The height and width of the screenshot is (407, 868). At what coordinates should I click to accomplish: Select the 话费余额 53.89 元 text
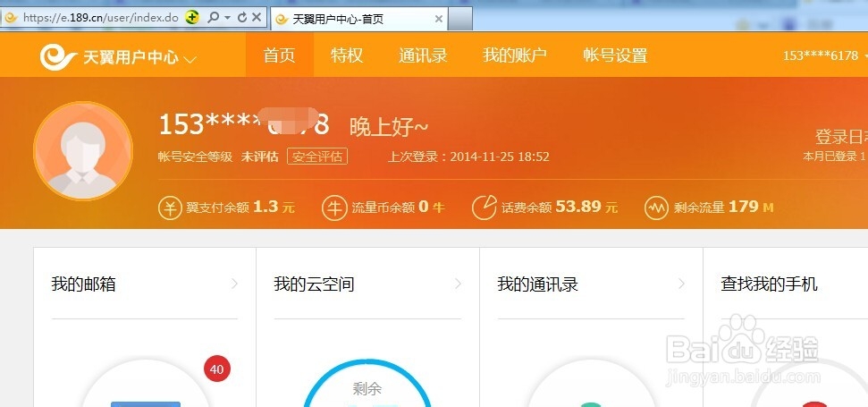(x=559, y=208)
